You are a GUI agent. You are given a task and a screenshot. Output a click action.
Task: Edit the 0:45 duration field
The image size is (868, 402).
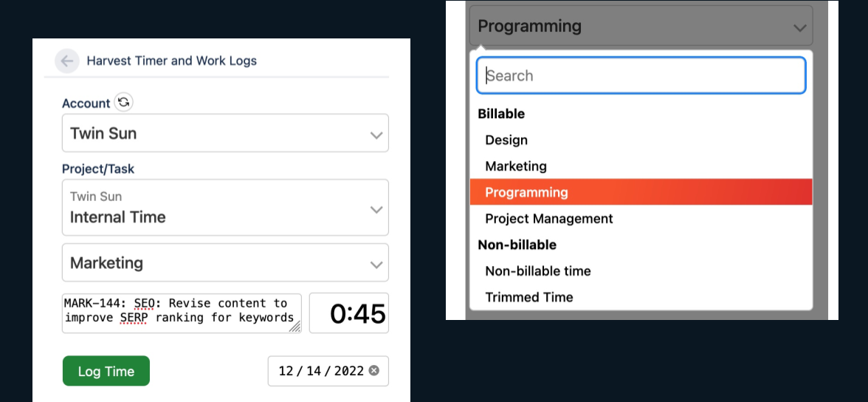point(349,313)
